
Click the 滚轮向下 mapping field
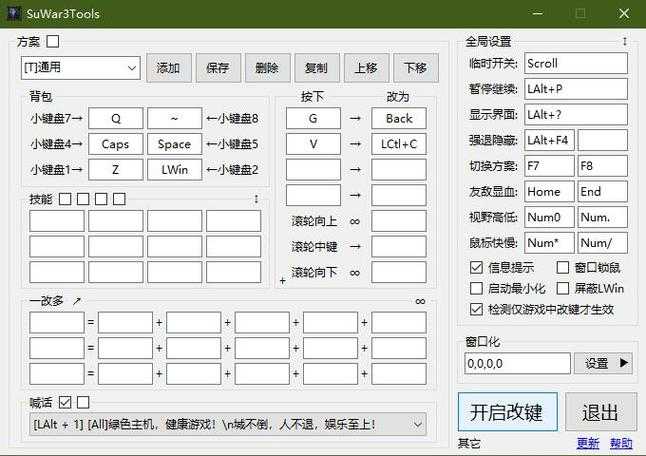click(399, 272)
